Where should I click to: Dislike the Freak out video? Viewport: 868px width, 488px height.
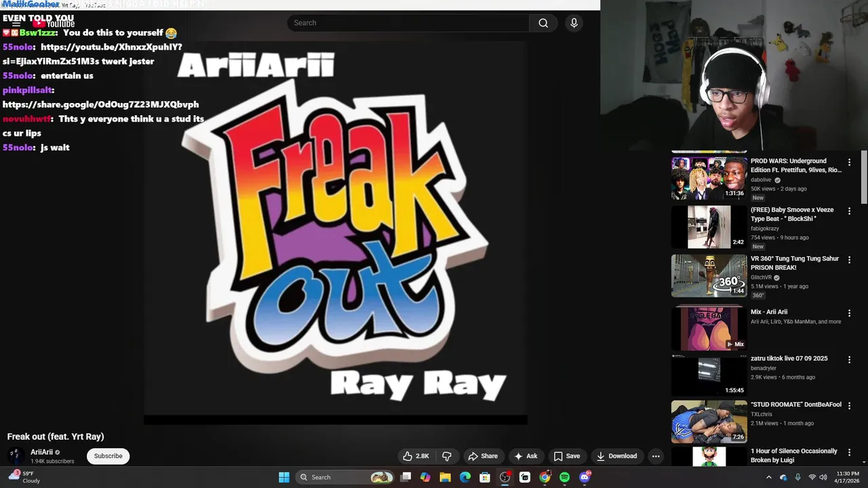coord(447,456)
